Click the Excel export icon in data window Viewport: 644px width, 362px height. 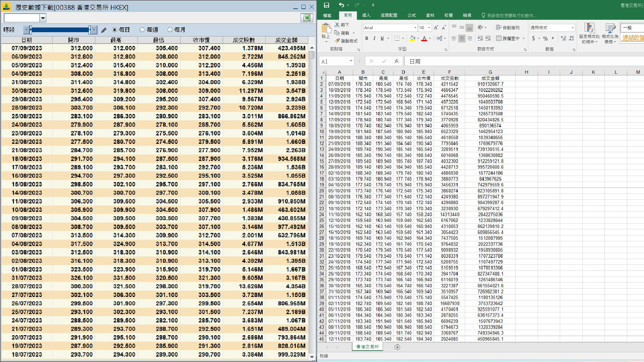[307, 18]
